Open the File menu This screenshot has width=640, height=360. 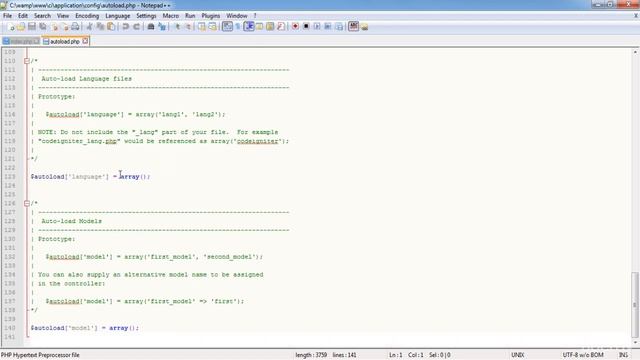(7, 16)
